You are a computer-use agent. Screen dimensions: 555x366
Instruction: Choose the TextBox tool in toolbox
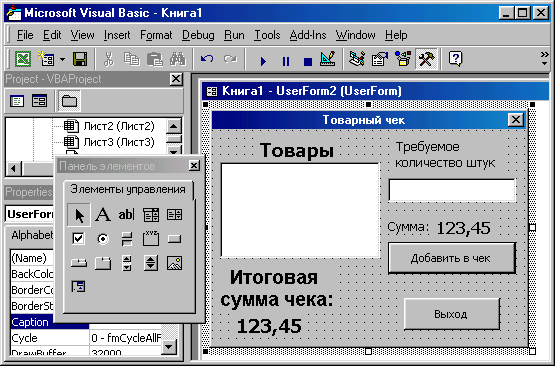pyautogui.click(x=126, y=215)
